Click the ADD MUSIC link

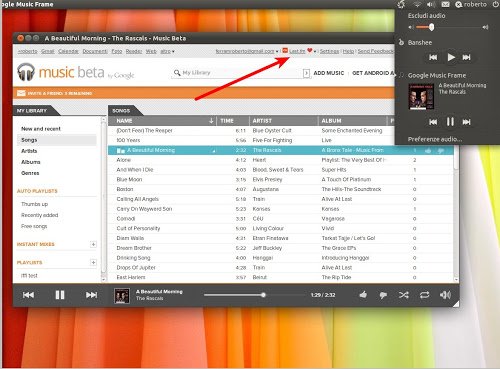[x=328, y=73]
